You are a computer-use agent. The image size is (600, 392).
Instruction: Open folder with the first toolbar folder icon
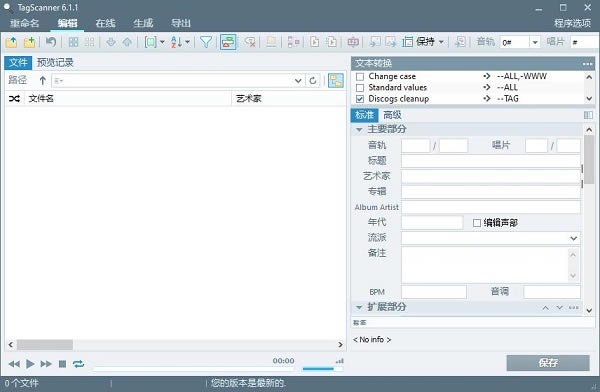[x=11, y=42]
